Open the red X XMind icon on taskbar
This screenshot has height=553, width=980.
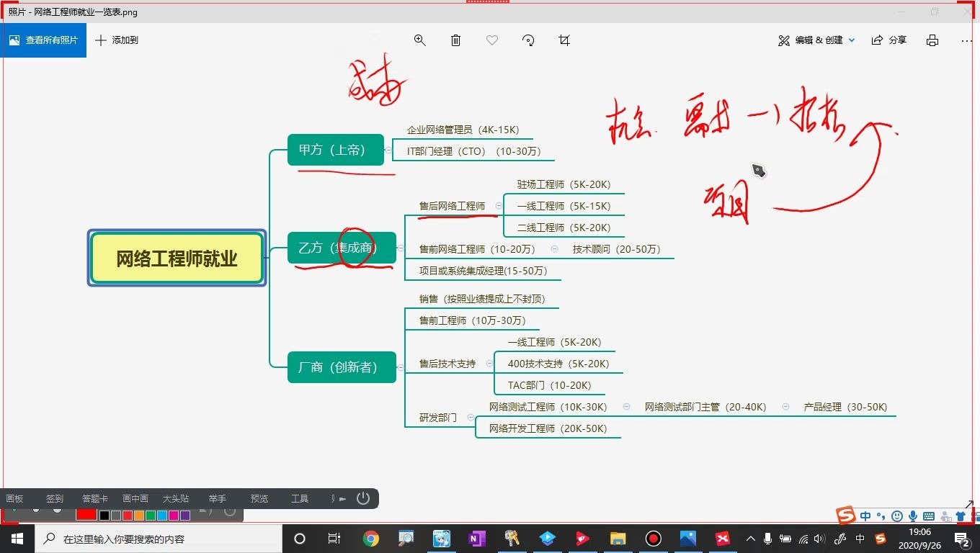coord(723,539)
